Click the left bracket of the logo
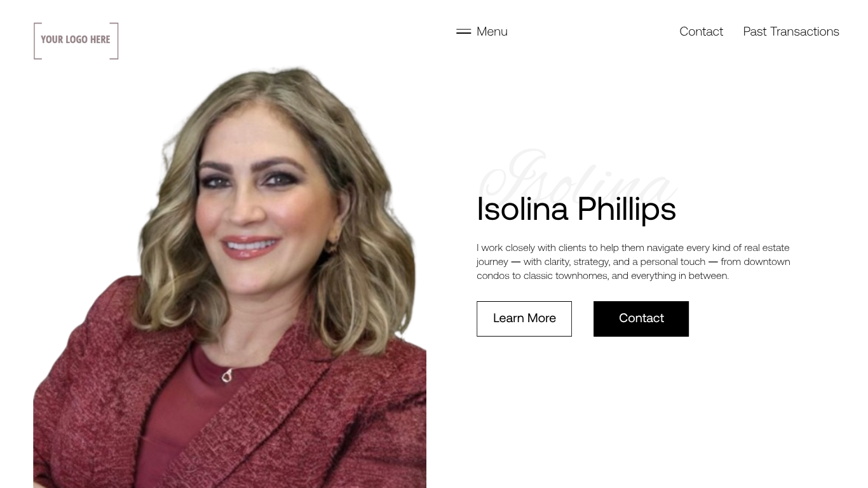Screen dimensions: 868x488 [x=37, y=41]
